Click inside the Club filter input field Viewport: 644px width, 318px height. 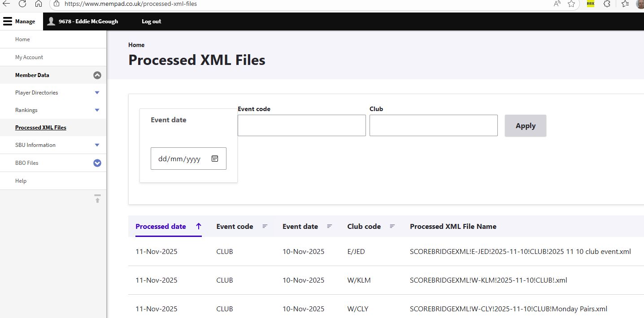click(x=433, y=125)
